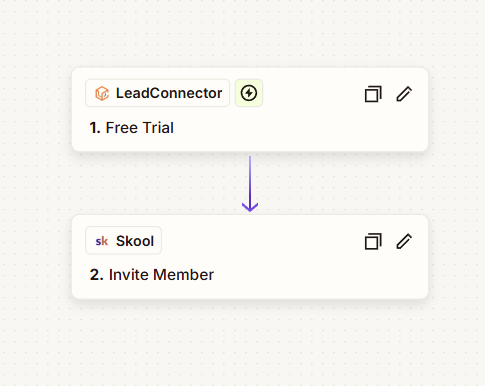Edit the Free Trial step with pencil icon

404,94
